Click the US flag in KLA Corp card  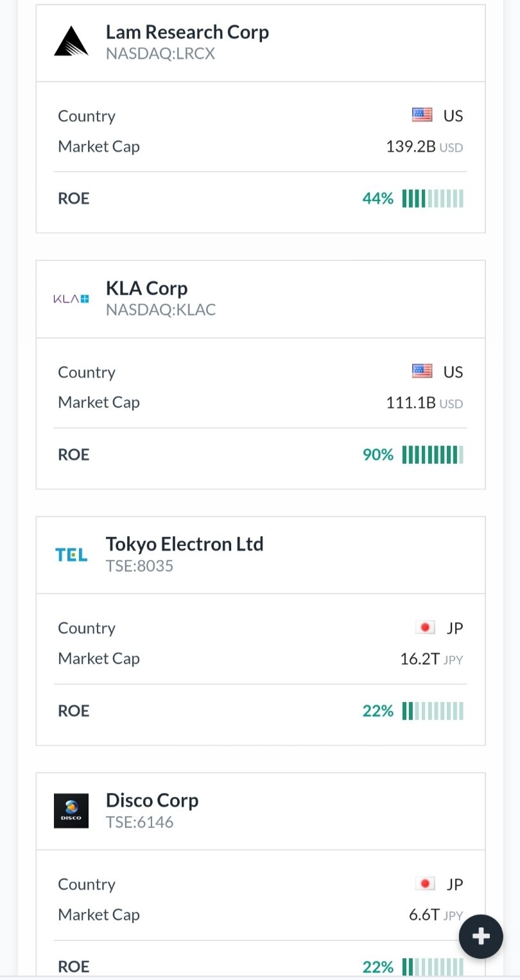422,371
